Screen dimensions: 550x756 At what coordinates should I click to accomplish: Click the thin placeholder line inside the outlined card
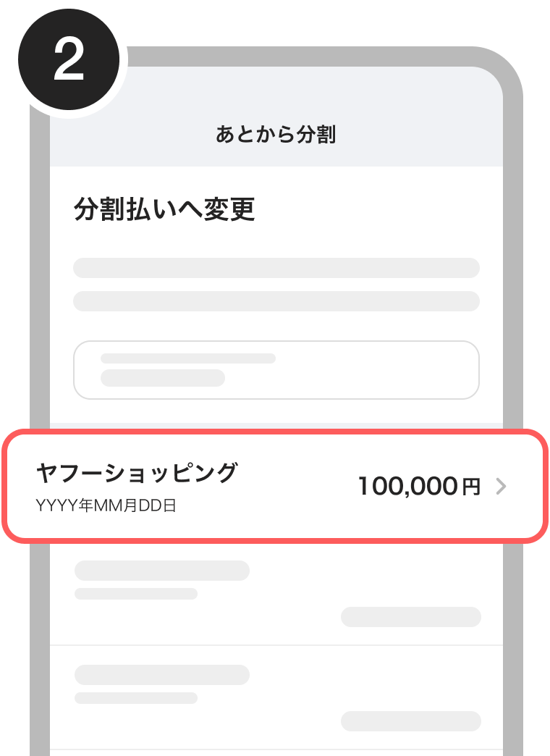[188, 358]
